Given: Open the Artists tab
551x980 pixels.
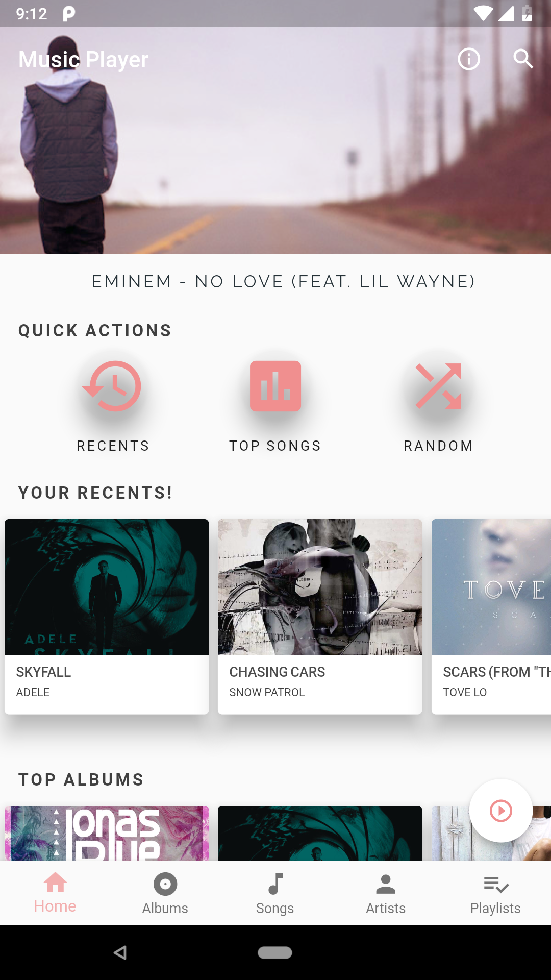Looking at the screenshot, I should pos(386,893).
